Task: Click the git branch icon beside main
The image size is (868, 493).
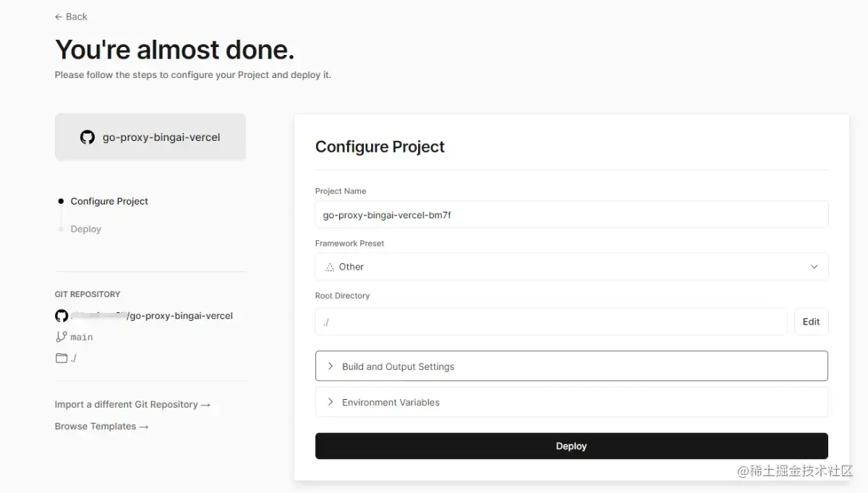Action: click(61, 337)
